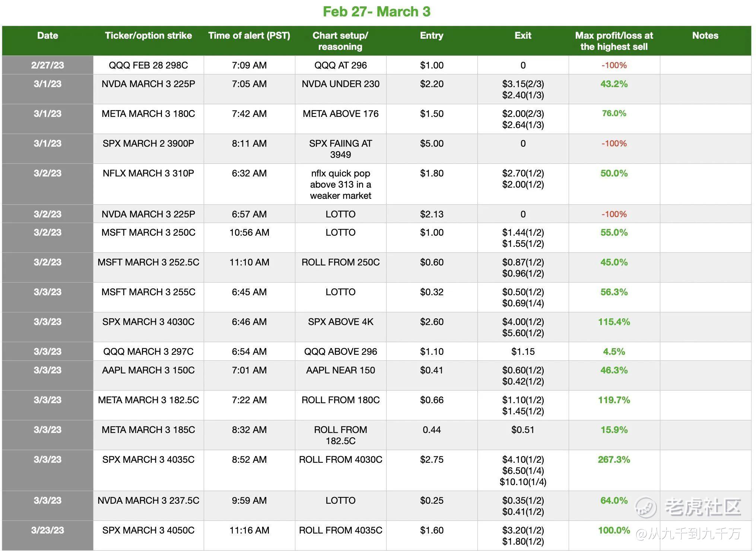Click the '15.9%' profit value
This screenshot has height=551, width=756.
614,430
